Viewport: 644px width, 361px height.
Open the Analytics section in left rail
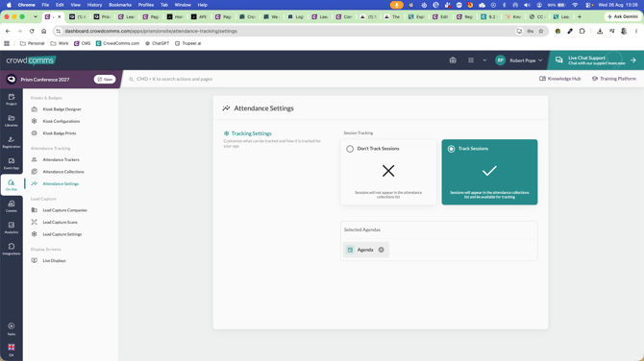pos(12,228)
